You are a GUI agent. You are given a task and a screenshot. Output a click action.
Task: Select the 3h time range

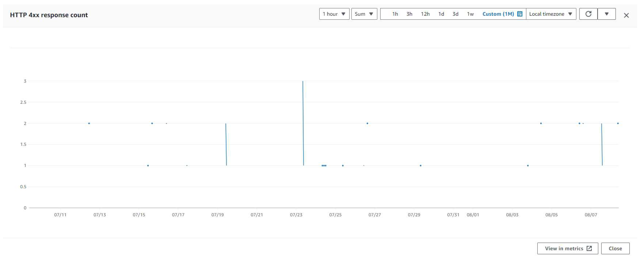[x=409, y=14]
